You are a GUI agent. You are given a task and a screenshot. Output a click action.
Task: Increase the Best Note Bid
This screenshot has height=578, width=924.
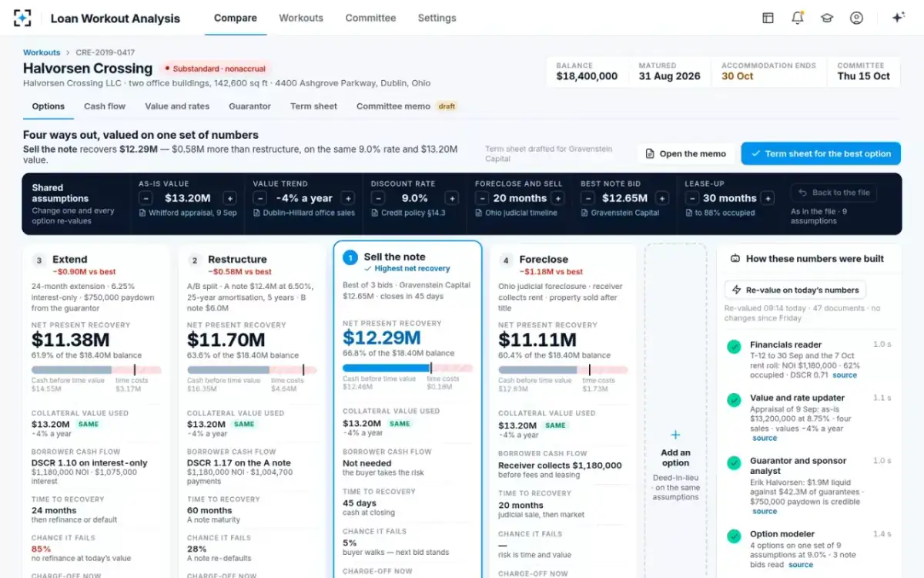point(663,198)
